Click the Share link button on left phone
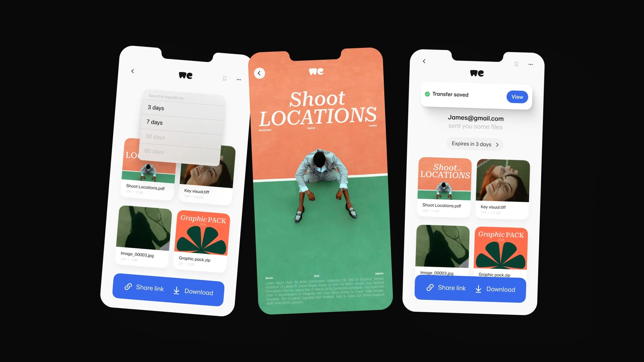 [x=143, y=288]
